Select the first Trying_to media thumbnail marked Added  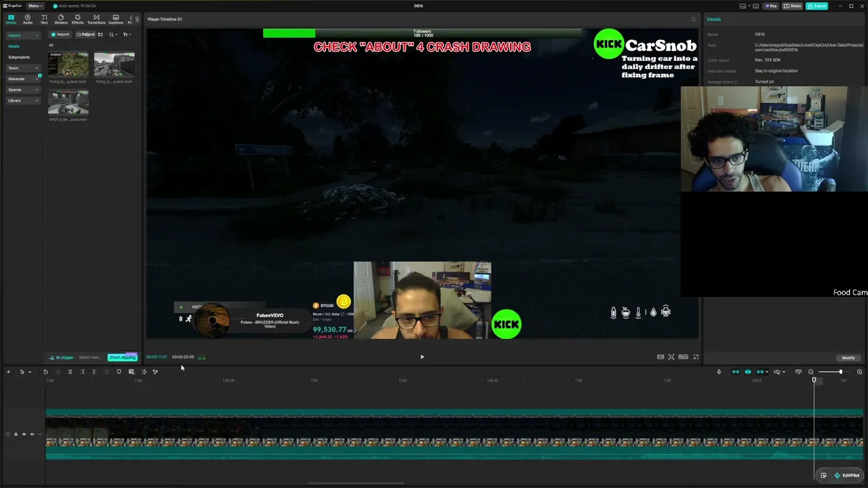point(68,65)
